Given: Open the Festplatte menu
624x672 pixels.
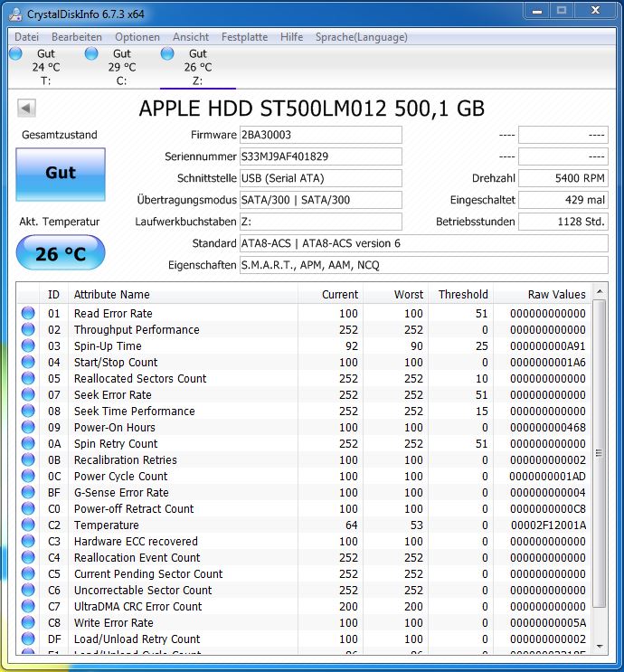Looking at the screenshot, I should point(244,37).
